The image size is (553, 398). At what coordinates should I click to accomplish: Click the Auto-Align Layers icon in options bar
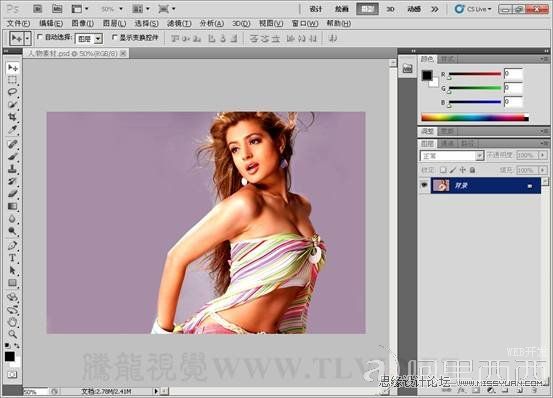(x=332, y=38)
